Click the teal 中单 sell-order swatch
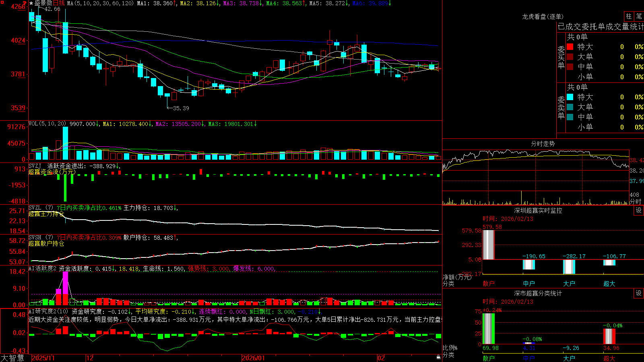Viewport: 644px width, 362px height. (570, 117)
